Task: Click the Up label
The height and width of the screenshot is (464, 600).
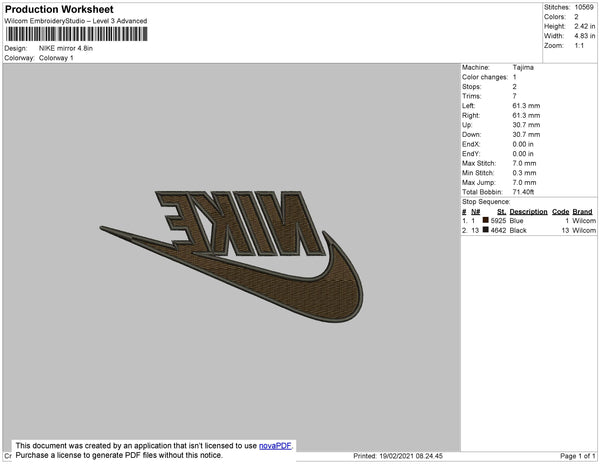Action: tap(467, 125)
